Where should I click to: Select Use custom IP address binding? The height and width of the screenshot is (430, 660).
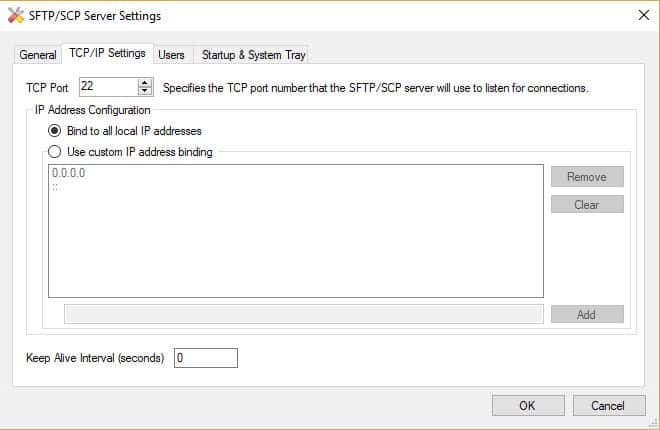tap(54, 151)
